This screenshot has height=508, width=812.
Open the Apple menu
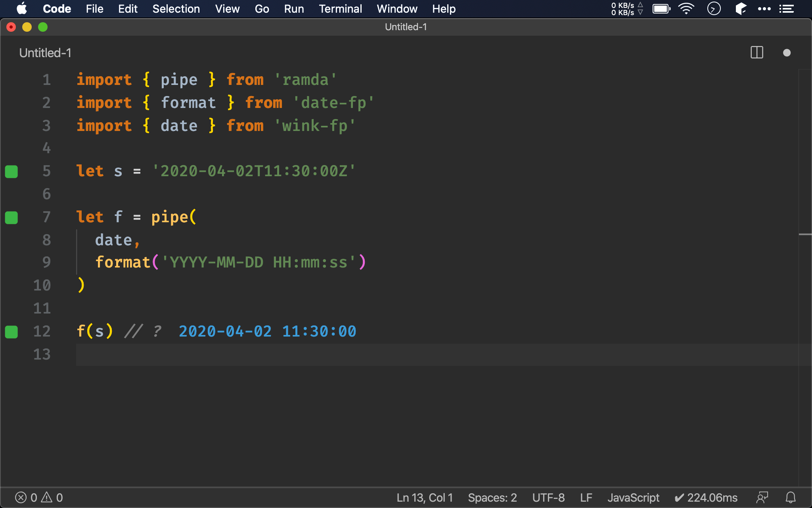(x=22, y=9)
